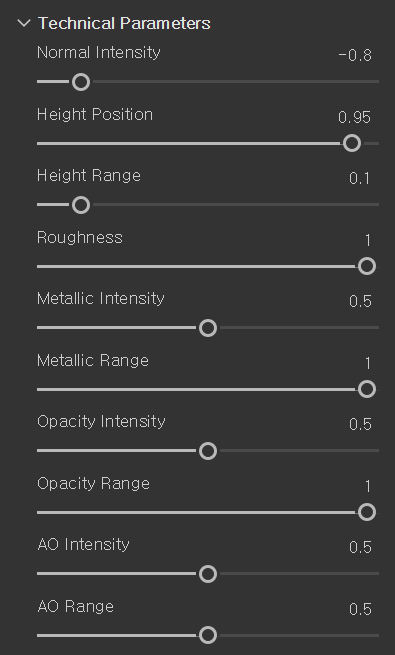Select the AO Range value 0.5

coord(360,609)
